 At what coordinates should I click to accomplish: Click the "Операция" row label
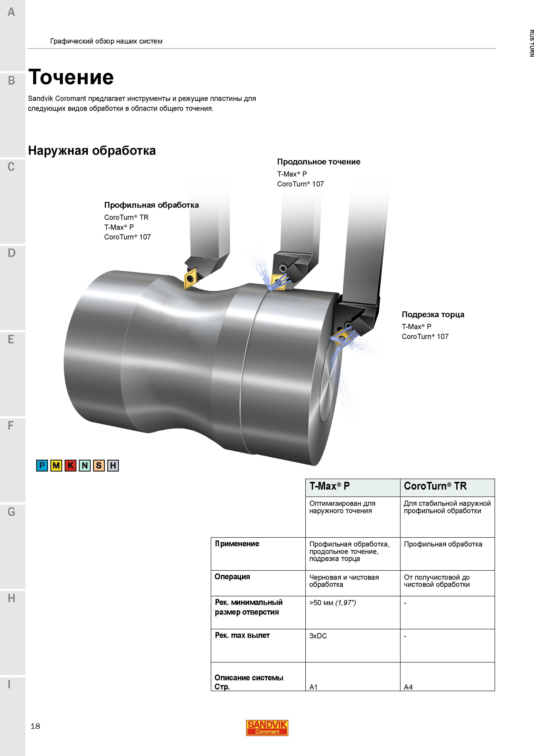tap(232, 576)
